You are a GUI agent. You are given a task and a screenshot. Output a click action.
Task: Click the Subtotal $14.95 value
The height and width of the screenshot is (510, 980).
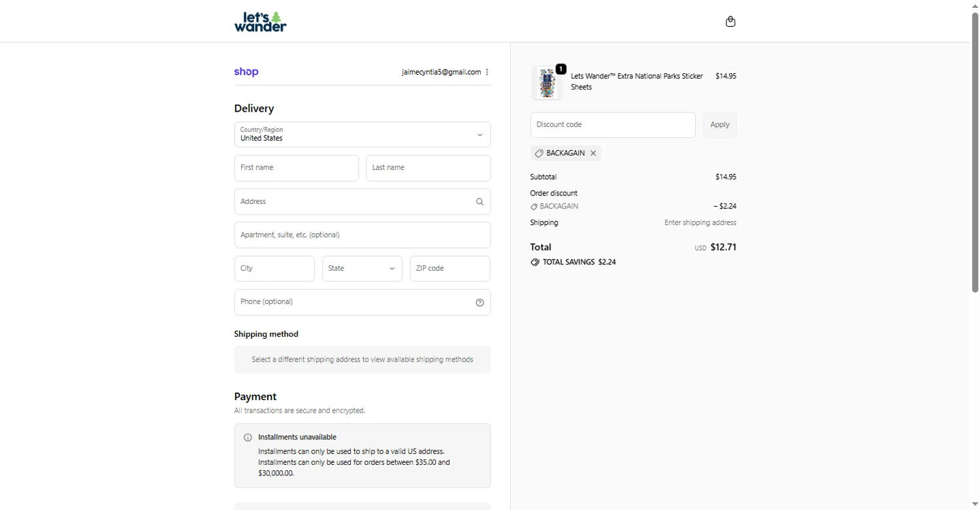tap(726, 177)
